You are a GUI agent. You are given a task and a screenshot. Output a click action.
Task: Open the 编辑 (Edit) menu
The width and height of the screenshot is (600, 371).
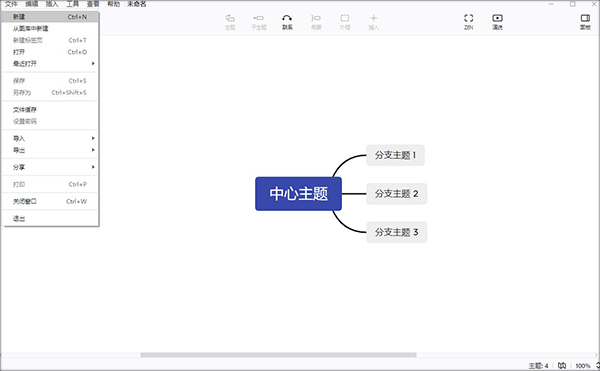[32, 4]
